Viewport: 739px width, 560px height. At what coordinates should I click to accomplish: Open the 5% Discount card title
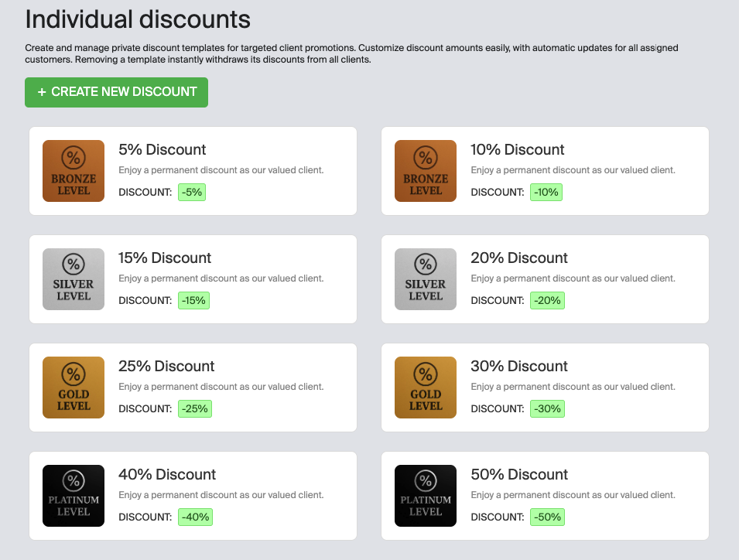163,149
